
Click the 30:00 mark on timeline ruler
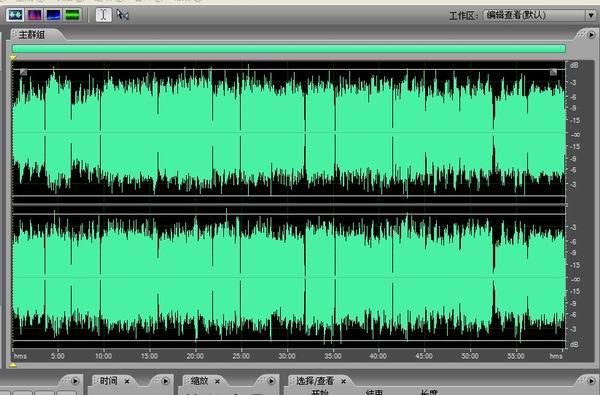pyautogui.click(x=287, y=356)
